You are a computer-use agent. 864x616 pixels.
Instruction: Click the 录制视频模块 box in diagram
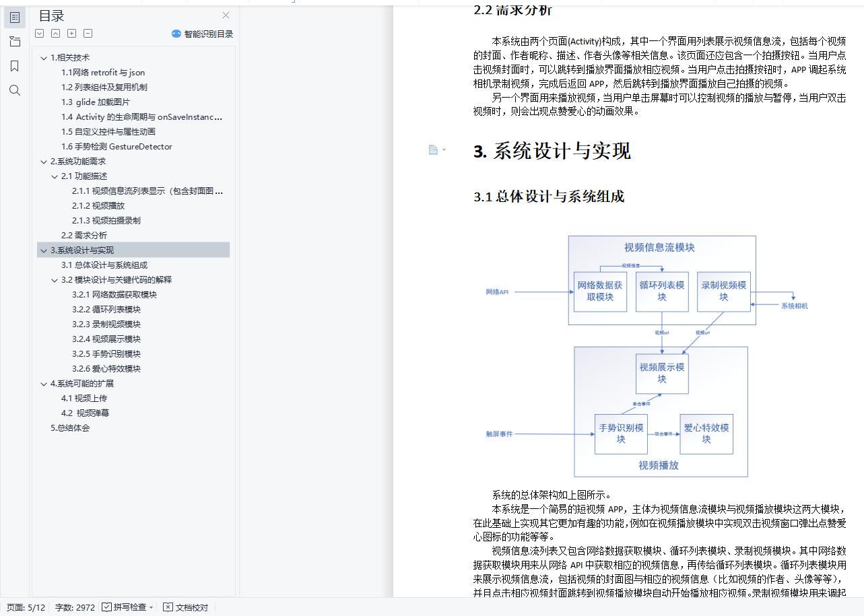[724, 292]
